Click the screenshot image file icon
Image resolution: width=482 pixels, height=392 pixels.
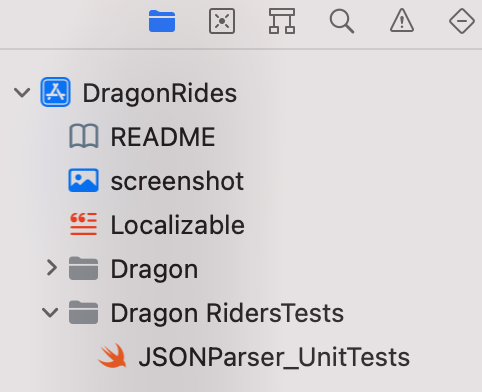click(x=83, y=180)
